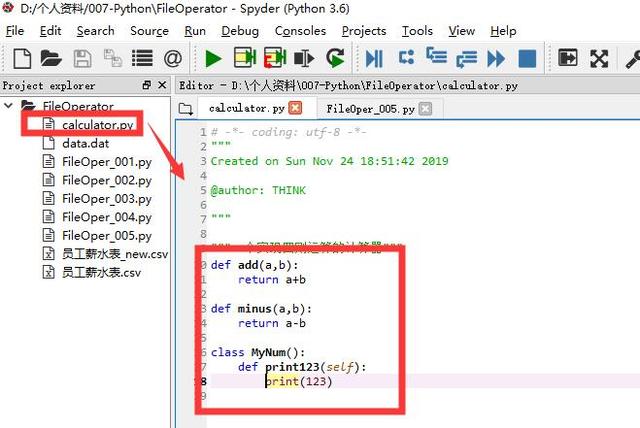Image resolution: width=640 pixels, height=428 pixels.
Task: Select 员工薪水表.csv in project explorer
Action: [101, 273]
